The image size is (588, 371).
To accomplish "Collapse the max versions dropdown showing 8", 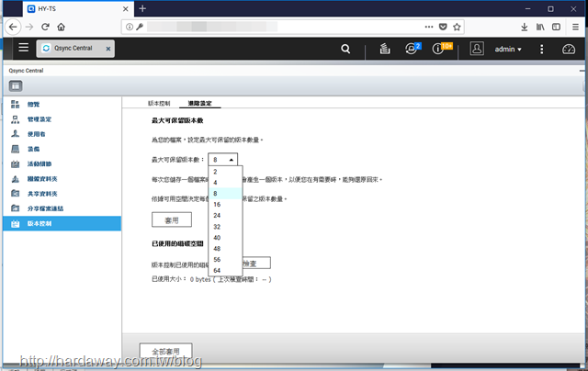I will [x=222, y=160].
